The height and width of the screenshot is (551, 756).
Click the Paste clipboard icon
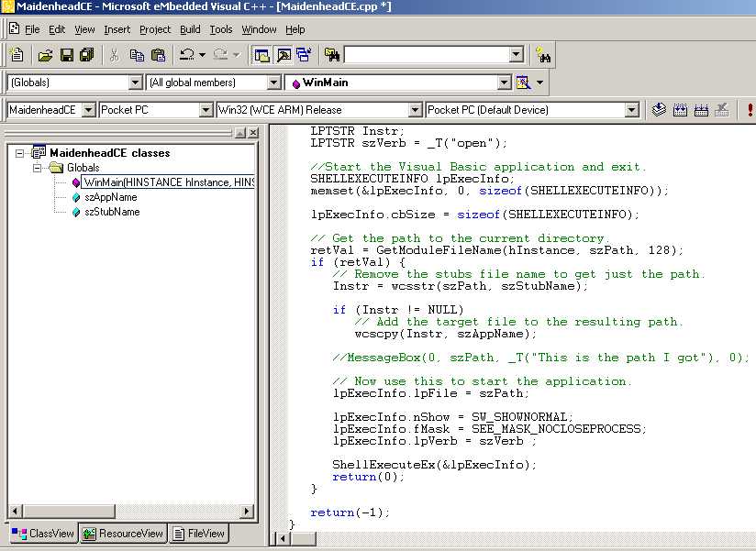click(158, 55)
